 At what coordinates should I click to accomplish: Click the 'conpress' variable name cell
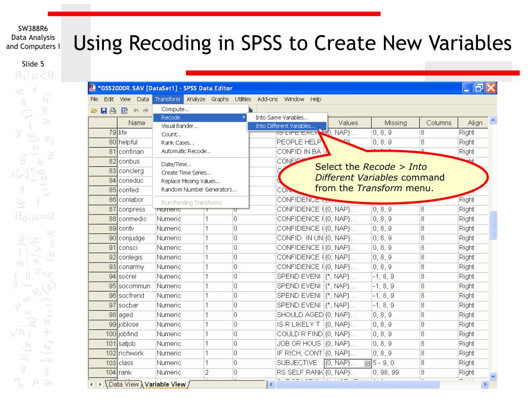(137, 209)
